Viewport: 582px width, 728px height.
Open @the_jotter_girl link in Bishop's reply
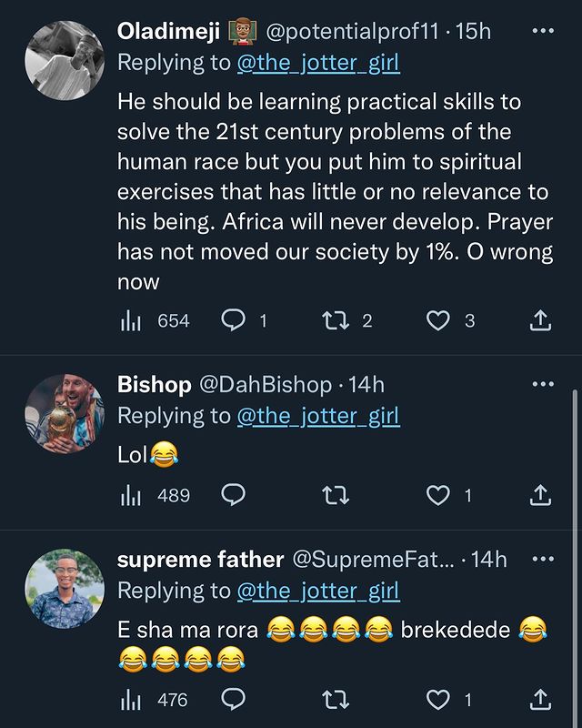[x=318, y=417]
